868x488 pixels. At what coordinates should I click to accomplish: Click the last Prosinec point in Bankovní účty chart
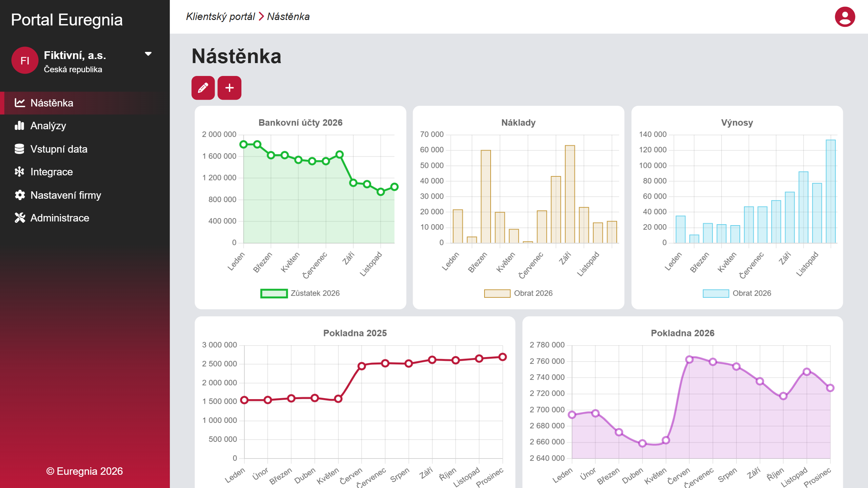pyautogui.click(x=394, y=187)
